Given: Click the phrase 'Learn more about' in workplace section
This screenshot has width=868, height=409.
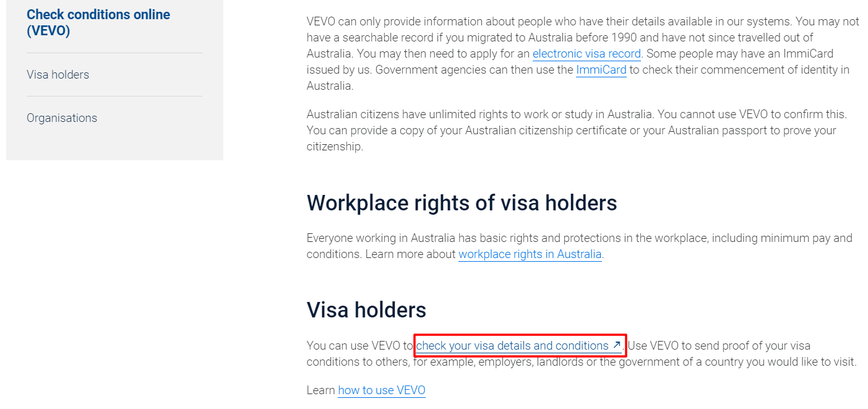Looking at the screenshot, I should coord(410,254).
